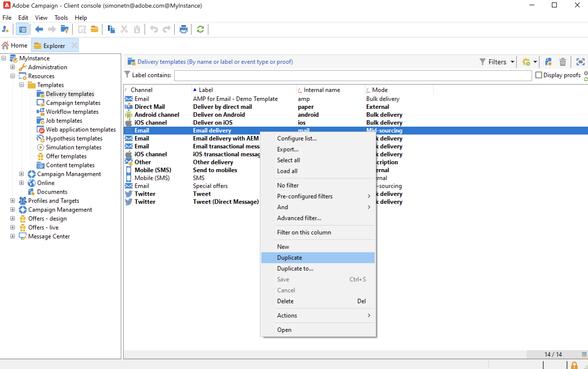
Task: Open Pre-configured filters submenu
Action: [x=305, y=196]
